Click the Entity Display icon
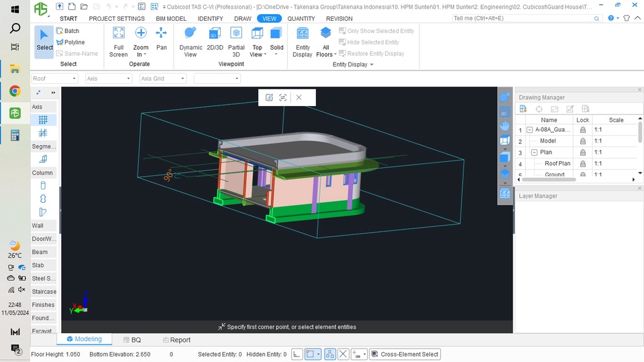Image resolution: width=644 pixels, height=362 pixels. 303,34
